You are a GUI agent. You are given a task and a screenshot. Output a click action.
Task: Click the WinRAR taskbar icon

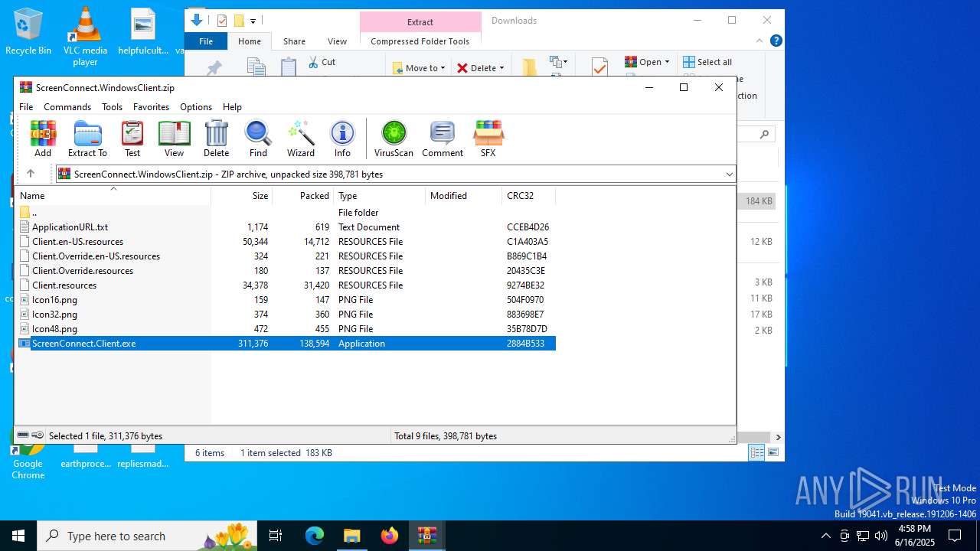point(426,536)
